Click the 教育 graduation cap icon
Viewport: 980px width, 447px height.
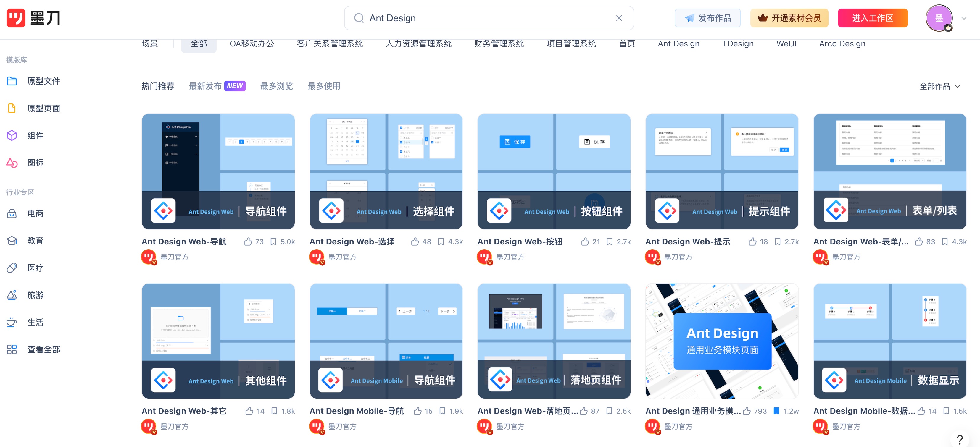(x=12, y=241)
